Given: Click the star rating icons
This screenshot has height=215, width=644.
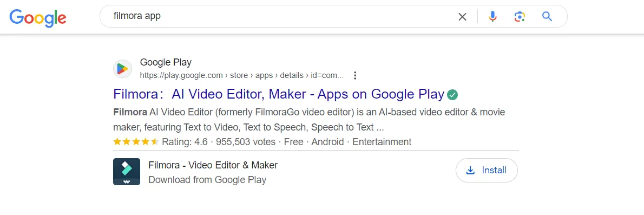Looking at the screenshot, I should (136, 142).
